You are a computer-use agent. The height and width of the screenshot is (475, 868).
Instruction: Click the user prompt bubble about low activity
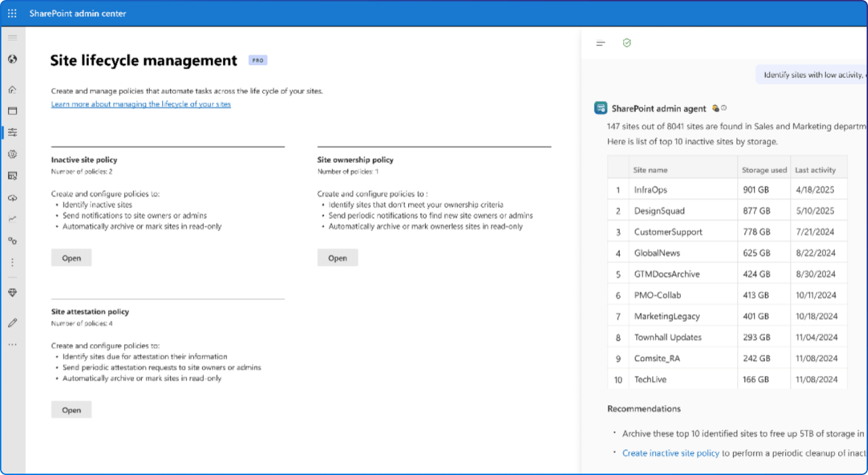coord(812,75)
